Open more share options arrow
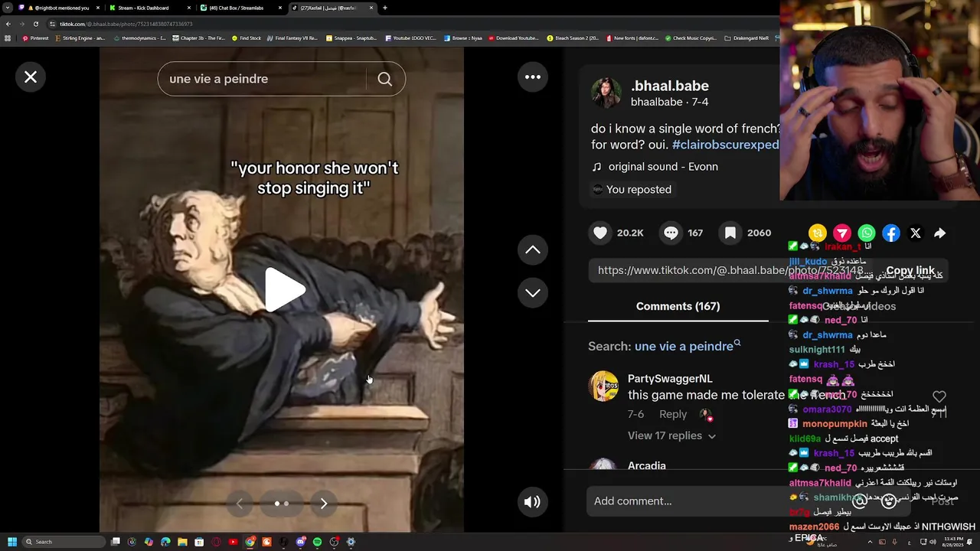 pyautogui.click(x=940, y=233)
